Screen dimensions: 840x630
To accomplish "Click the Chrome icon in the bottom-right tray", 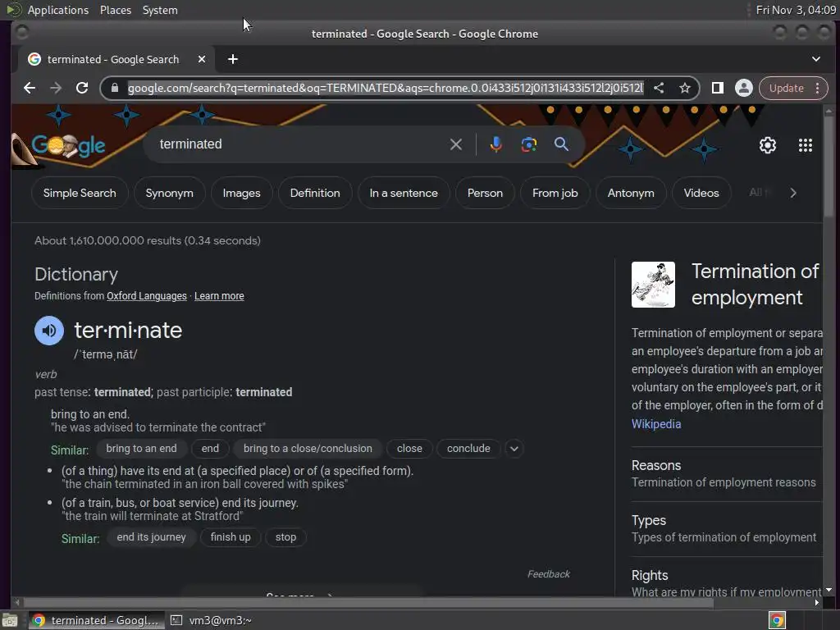I will pos(777,620).
